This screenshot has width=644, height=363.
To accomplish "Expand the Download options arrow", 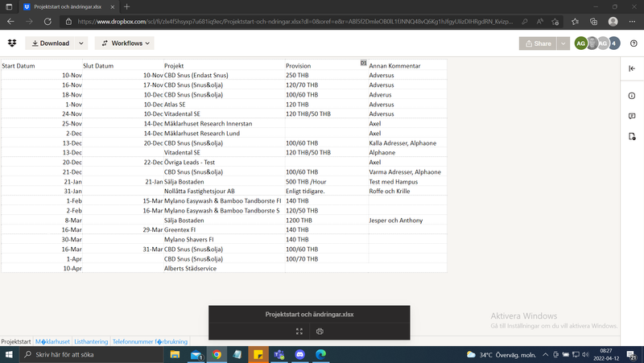I will tap(81, 43).
